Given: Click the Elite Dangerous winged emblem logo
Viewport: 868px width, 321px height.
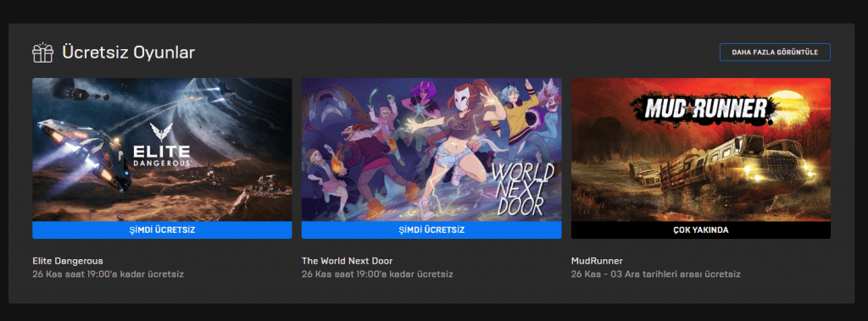Looking at the screenshot, I should tap(161, 133).
